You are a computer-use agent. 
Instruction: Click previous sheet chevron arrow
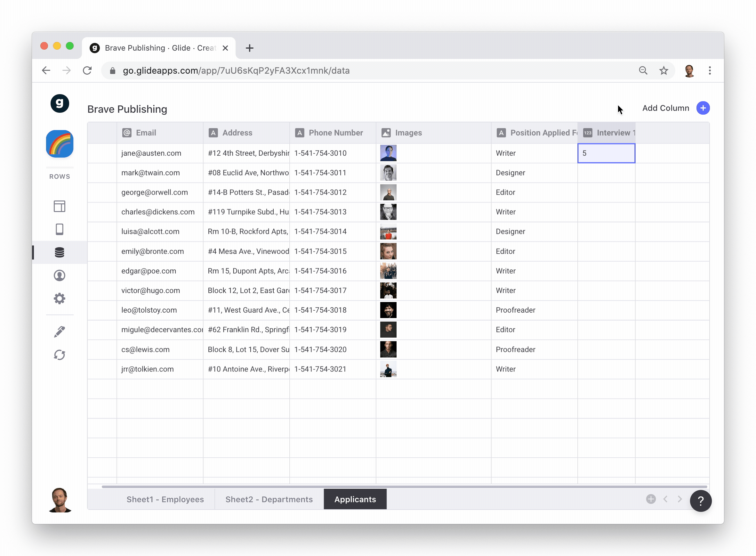[x=665, y=499]
